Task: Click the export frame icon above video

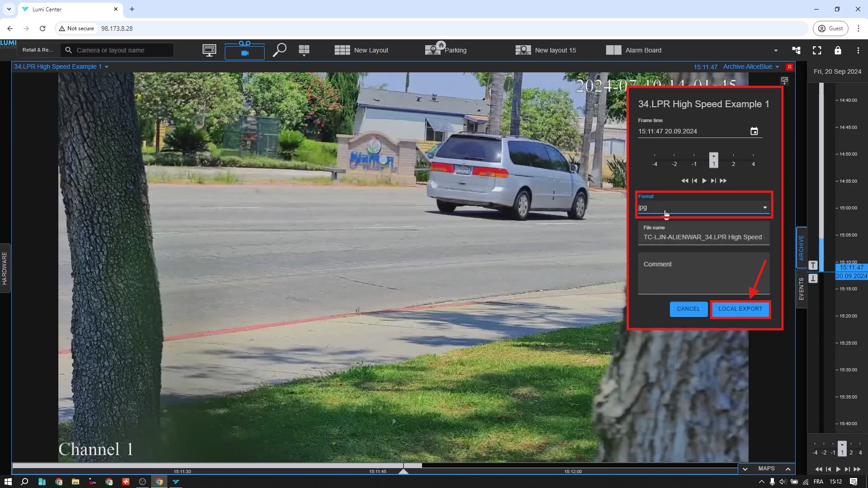Action: click(x=784, y=80)
